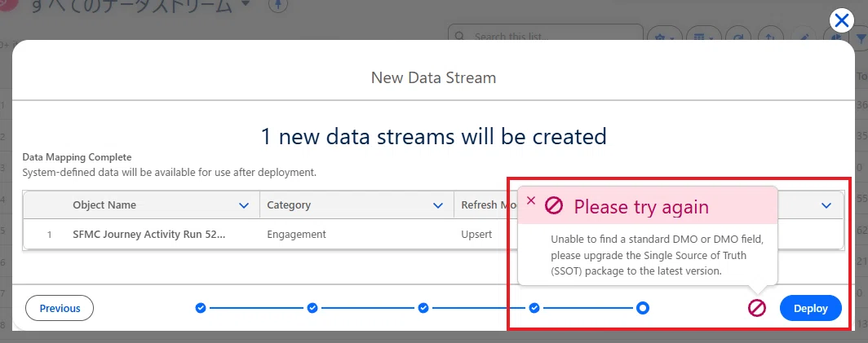Focus the Search this list field
Screen dimensions: 868x343
click(x=545, y=34)
